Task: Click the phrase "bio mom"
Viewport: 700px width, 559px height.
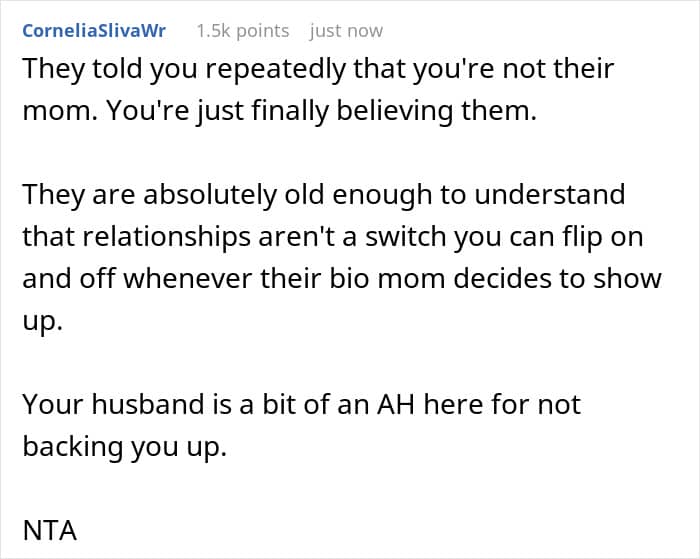Action: click(x=407, y=279)
